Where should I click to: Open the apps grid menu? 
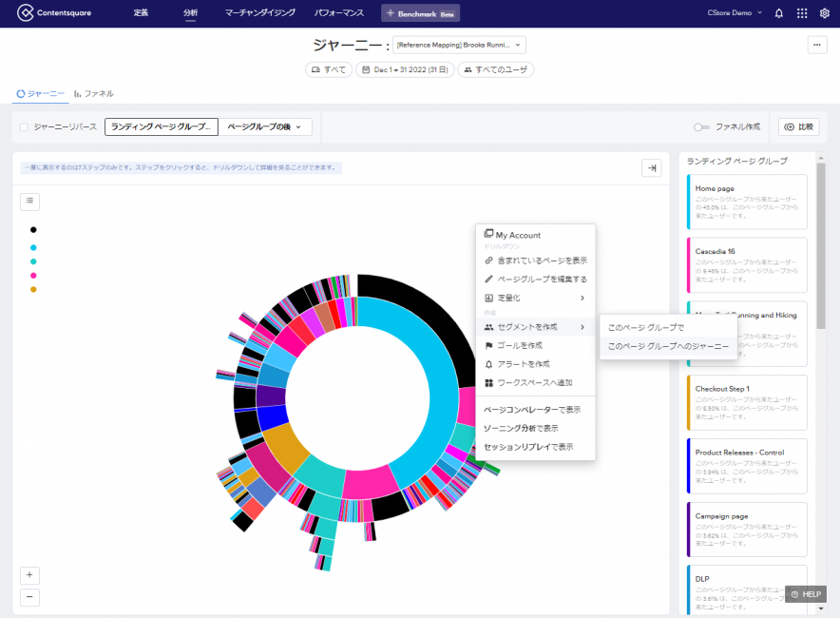pos(802,12)
